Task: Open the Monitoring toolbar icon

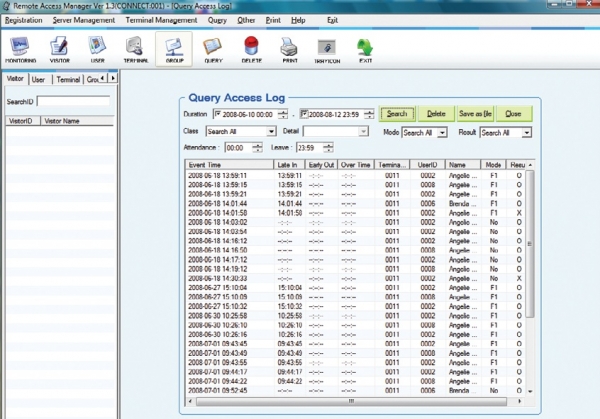Action: coord(18,47)
